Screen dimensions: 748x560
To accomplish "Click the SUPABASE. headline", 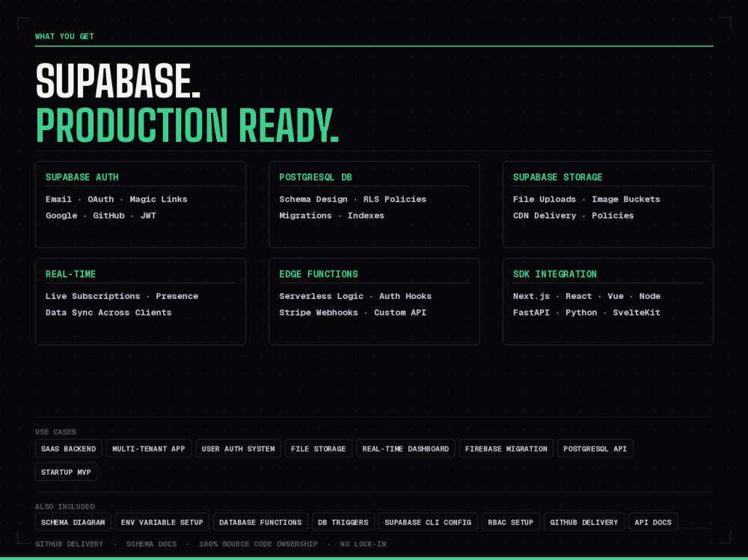I will 118,81.
